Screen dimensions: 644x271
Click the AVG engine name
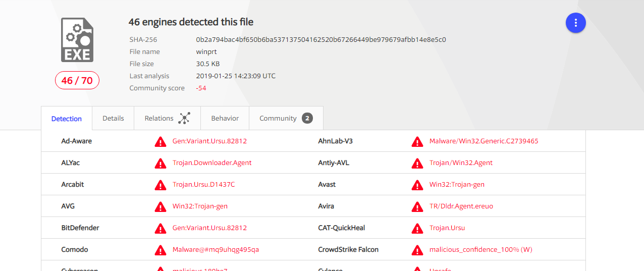point(68,206)
